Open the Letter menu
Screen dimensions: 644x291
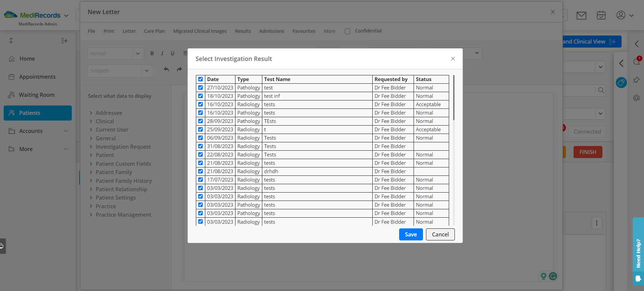click(129, 31)
